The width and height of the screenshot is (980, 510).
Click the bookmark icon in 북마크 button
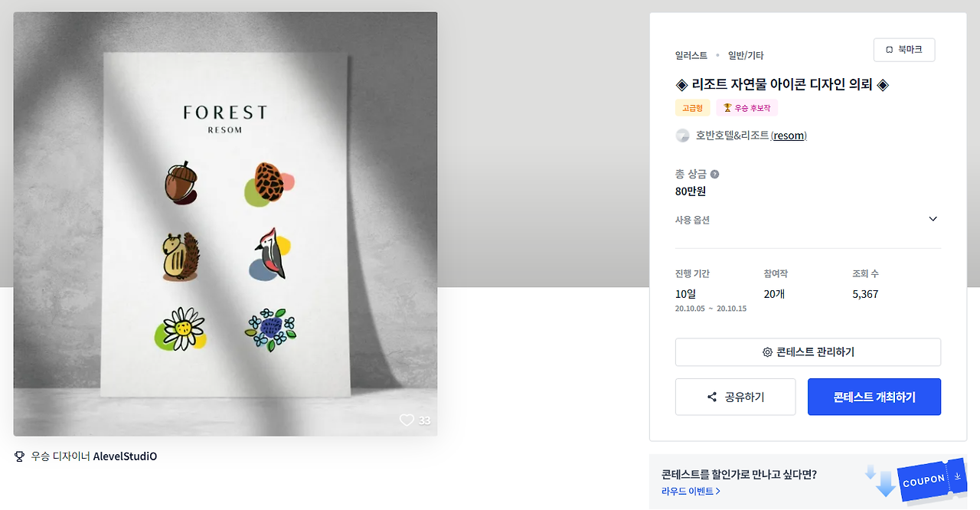pyautogui.click(x=890, y=50)
